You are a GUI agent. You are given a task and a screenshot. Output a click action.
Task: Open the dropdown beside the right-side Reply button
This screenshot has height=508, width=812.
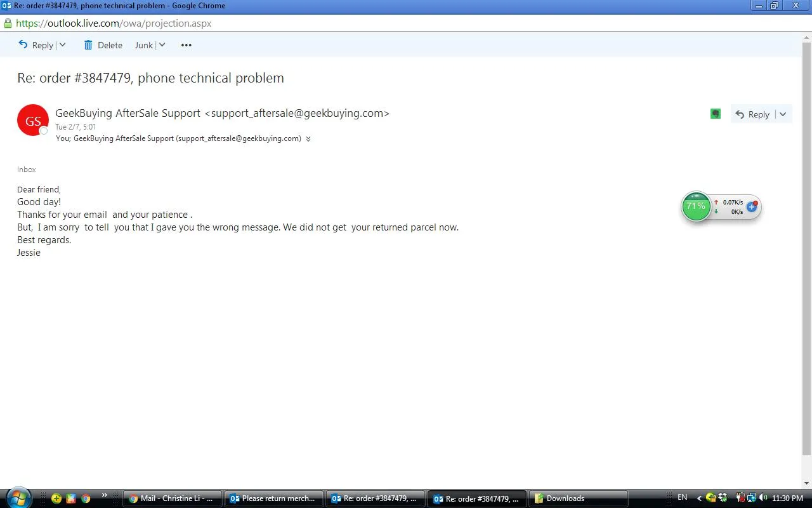[x=783, y=114]
